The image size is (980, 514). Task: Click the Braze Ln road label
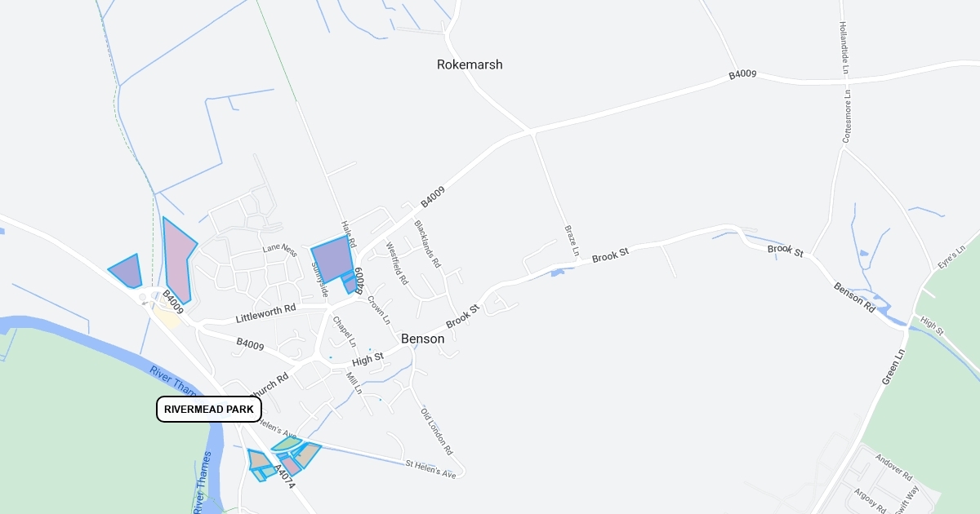(572, 241)
